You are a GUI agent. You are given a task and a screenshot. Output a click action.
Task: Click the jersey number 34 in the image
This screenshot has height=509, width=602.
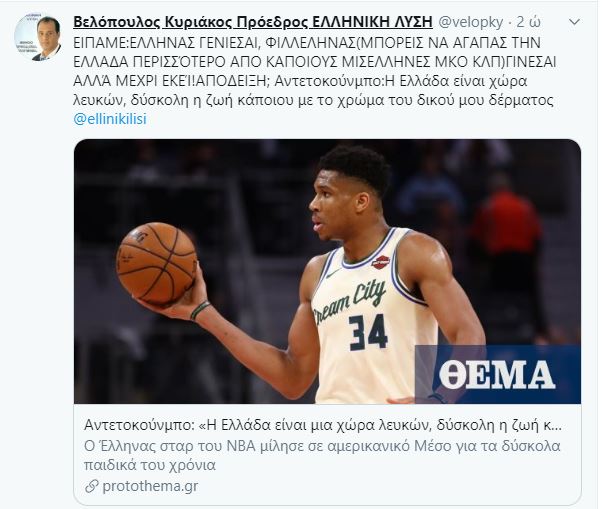368,332
